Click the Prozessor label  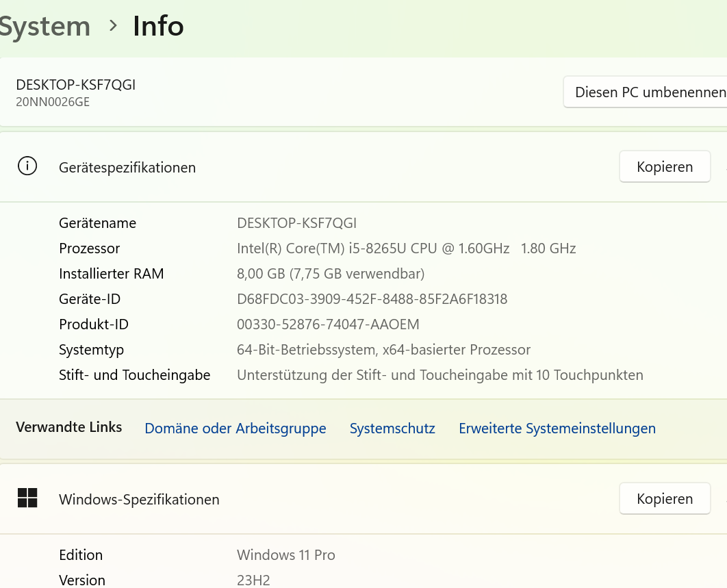pyautogui.click(x=90, y=248)
